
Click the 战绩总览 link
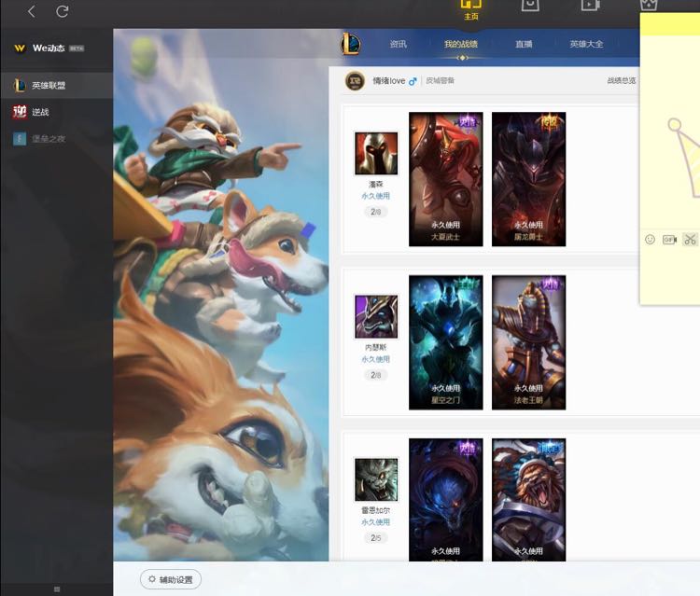pyautogui.click(x=621, y=81)
